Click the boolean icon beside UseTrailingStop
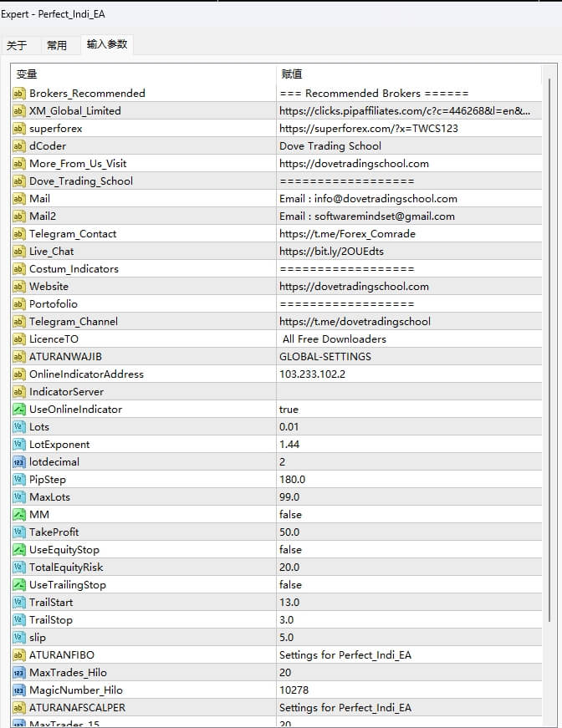The width and height of the screenshot is (562, 728). (19, 585)
